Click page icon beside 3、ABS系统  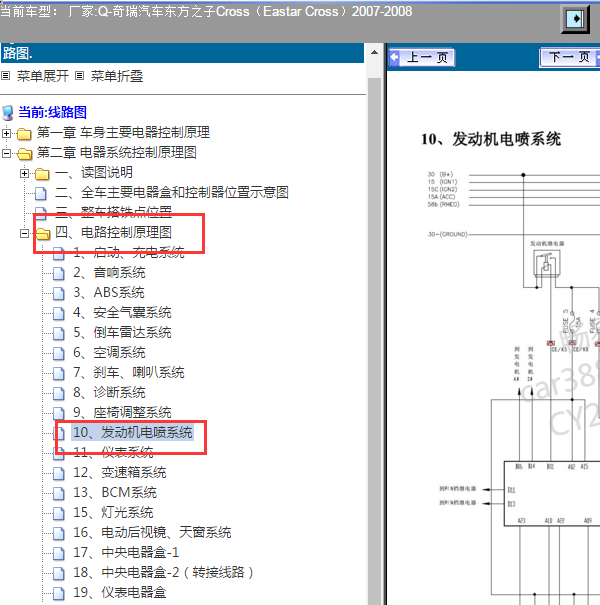point(59,294)
